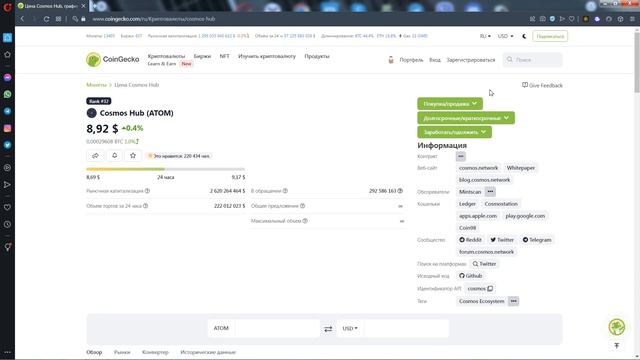
Task: Click Зарегистрироваться link
Action: click(x=471, y=60)
